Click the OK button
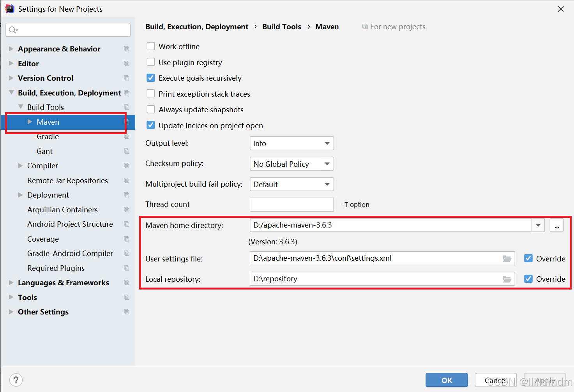This screenshot has width=574, height=392. (x=447, y=380)
